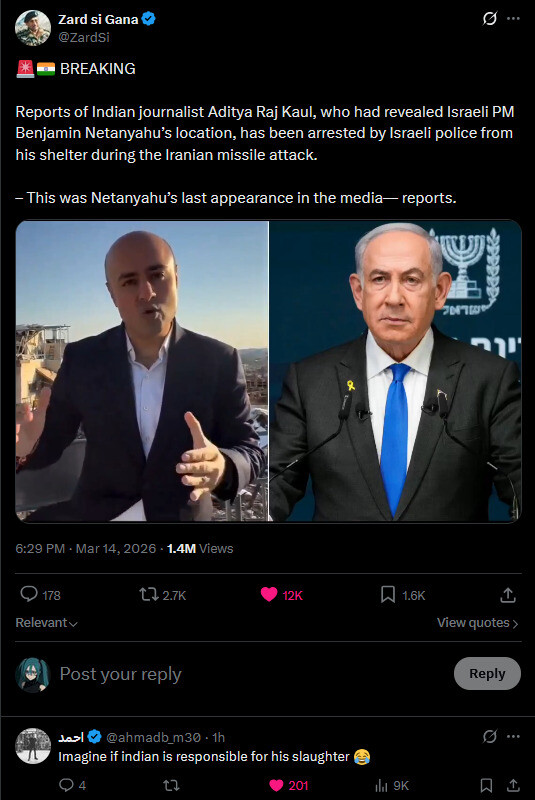The width and height of the screenshot is (535, 800).
Task: Expand the Relevant sort dropdown
Action: [x=46, y=622]
